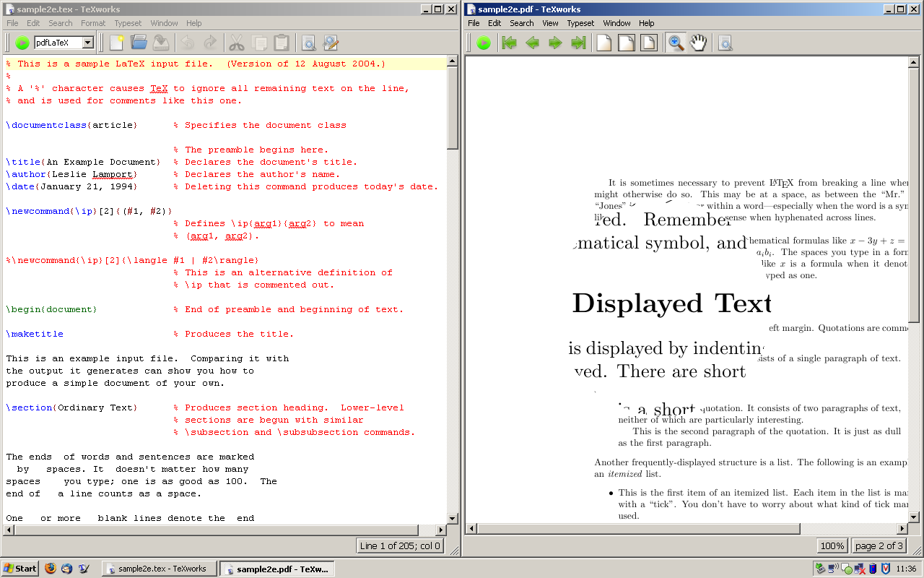The width and height of the screenshot is (924, 578).
Task: Click the PDF vertical scrollbar up arrow
Action: 914,62
